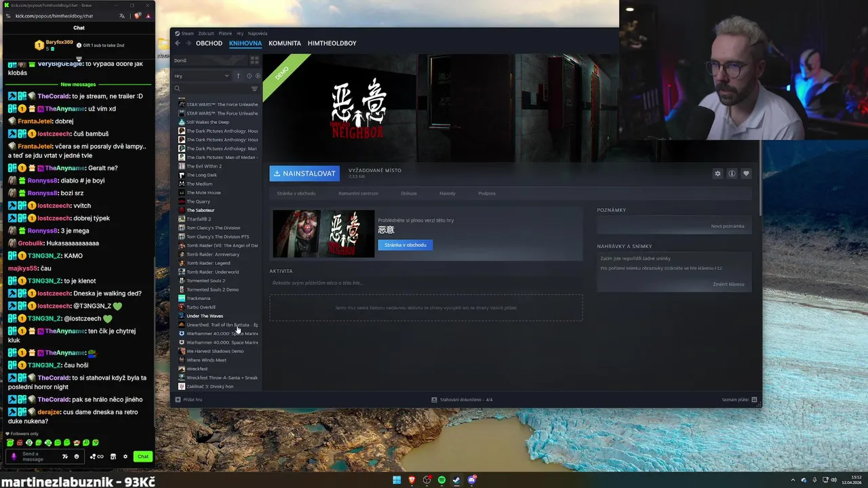
Task: Click the library search magnifier icon
Action: click(177, 89)
